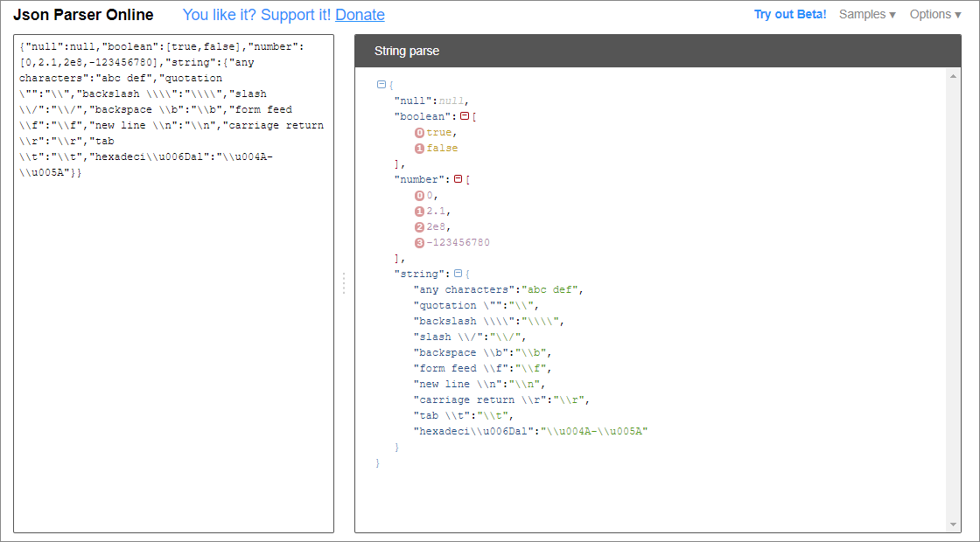This screenshot has width=980, height=542.
Task: Click the "quotation \"" key row
Action: coord(458,305)
